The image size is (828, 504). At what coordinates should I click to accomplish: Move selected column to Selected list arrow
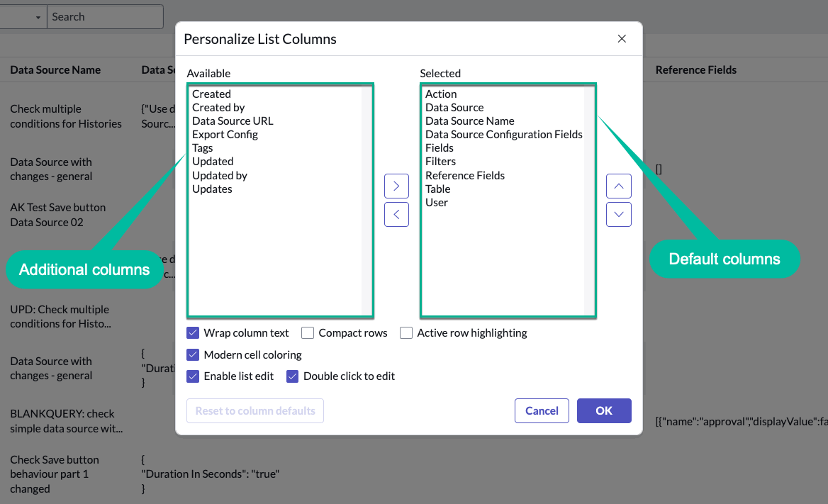point(396,186)
